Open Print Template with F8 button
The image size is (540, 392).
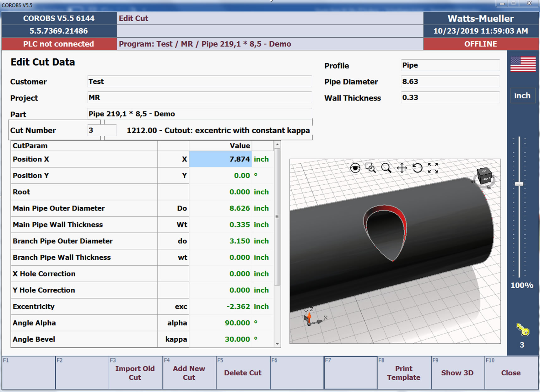[404, 373]
